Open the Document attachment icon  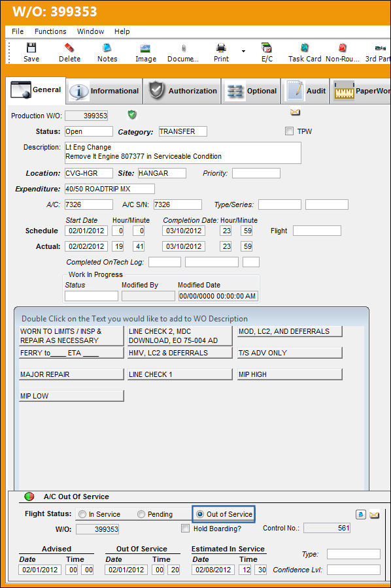[x=184, y=48]
